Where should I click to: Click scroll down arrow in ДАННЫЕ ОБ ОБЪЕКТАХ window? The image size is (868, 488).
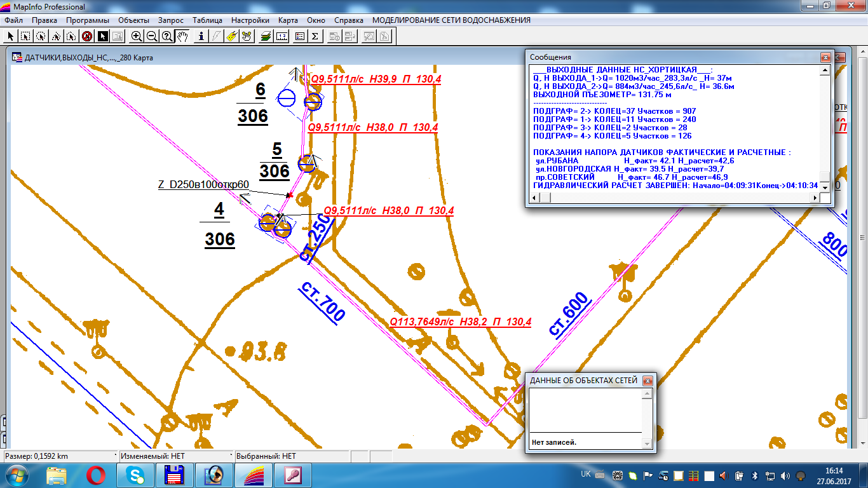click(647, 444)
